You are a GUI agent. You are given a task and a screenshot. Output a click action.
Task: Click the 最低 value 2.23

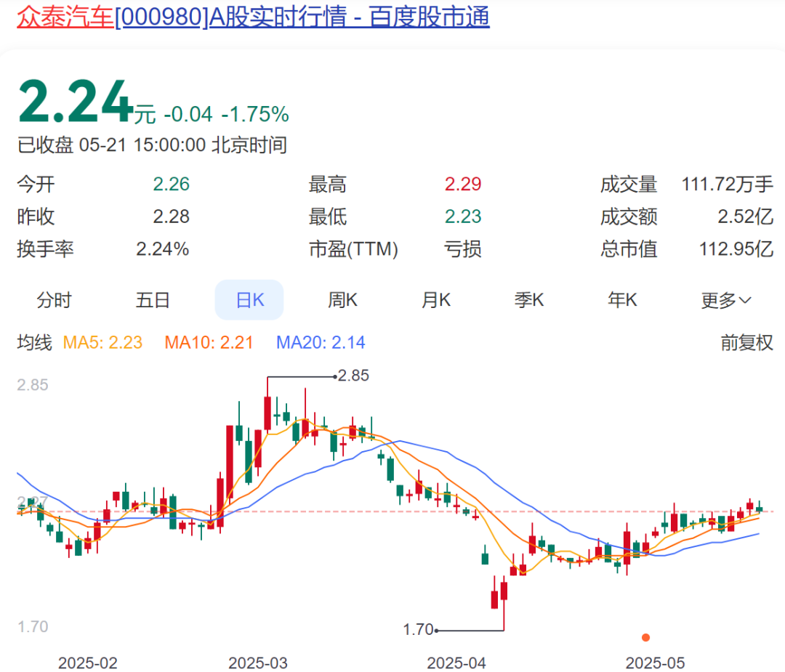463,216
